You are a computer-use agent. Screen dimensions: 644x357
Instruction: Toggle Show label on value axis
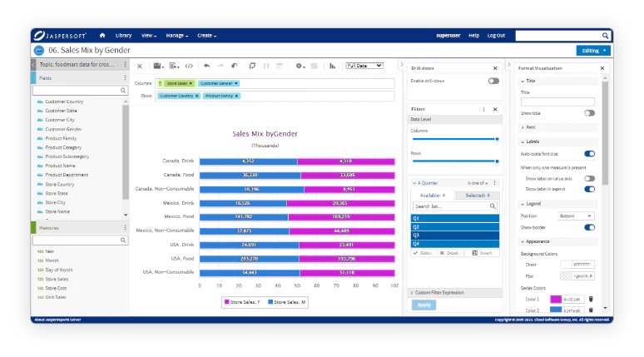tap(589, 179)
